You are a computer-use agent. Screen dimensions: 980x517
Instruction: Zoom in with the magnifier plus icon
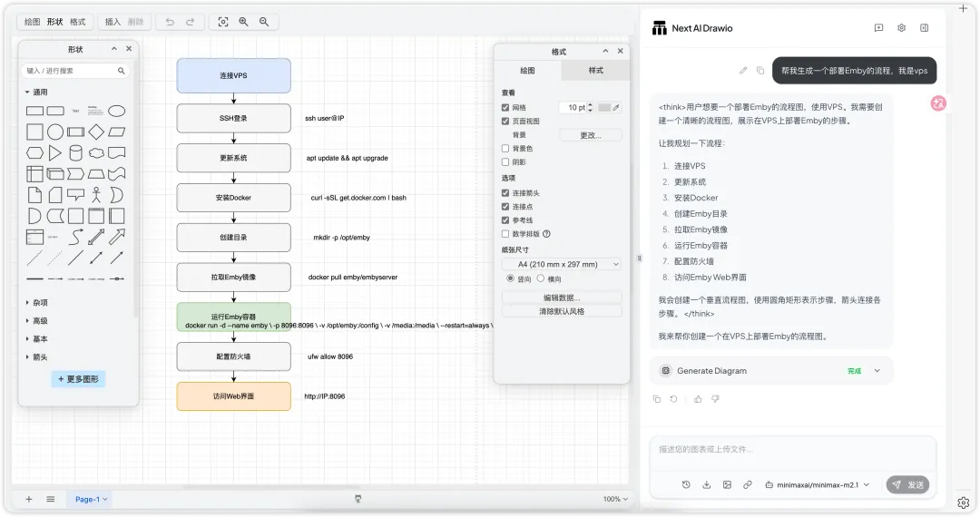[x=244, y=22]
